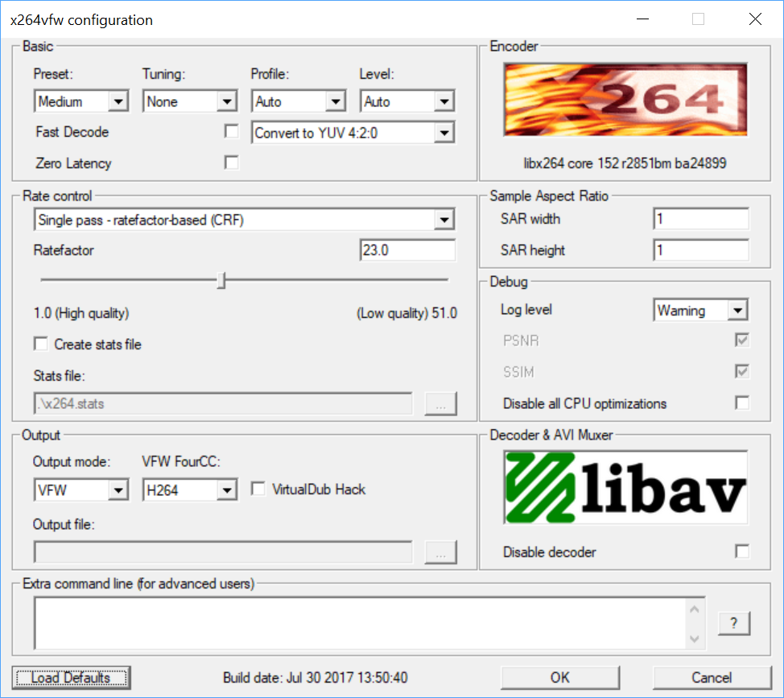This screenshot has width=784, height=698.
Task: Toggle the PSNR checkbox
Action: 742,341
